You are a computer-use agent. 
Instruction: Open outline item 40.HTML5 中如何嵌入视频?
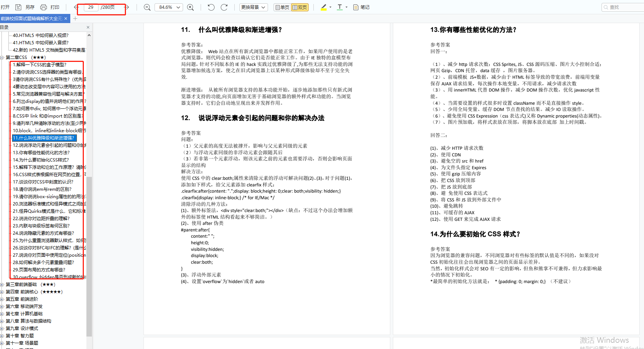[x=41, y=36]
